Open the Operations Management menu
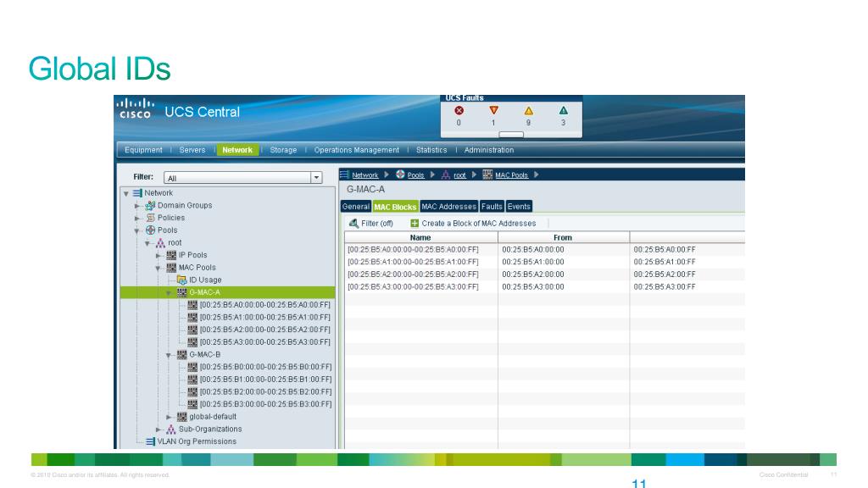Viewport: 868px width, 488px height. pos(357,150)
